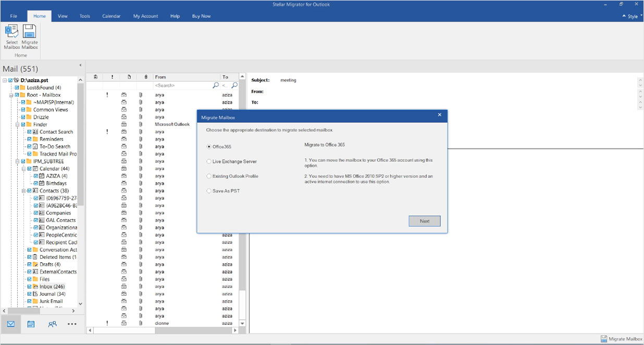
Task: Uncheck the D:\aziza.pst checkbox
Action: [10, 80]
